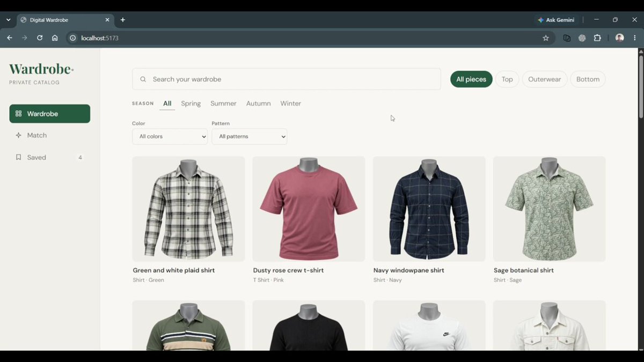Click the Saved count badge 4
This screenshot has width=644, height=362.
point(80,158)
